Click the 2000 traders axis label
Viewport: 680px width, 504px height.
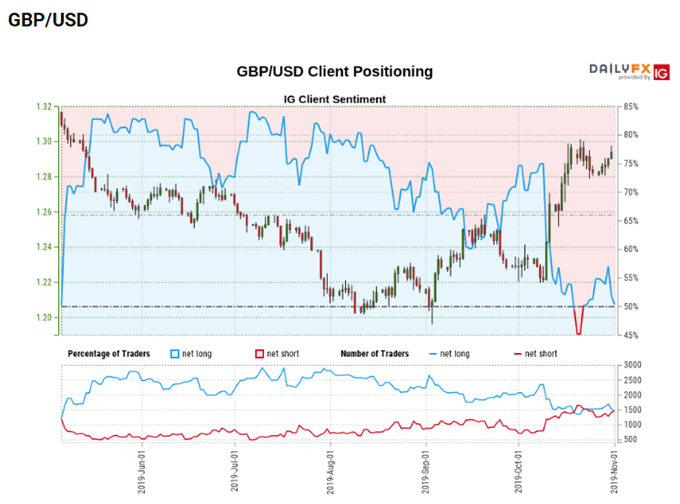(632, 395)
